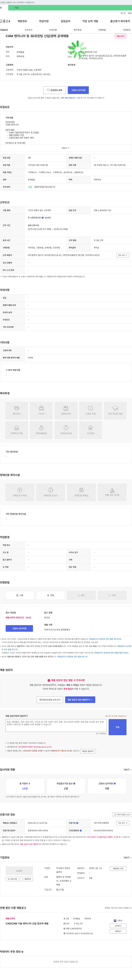Select the 필기 screening method box

81,595
